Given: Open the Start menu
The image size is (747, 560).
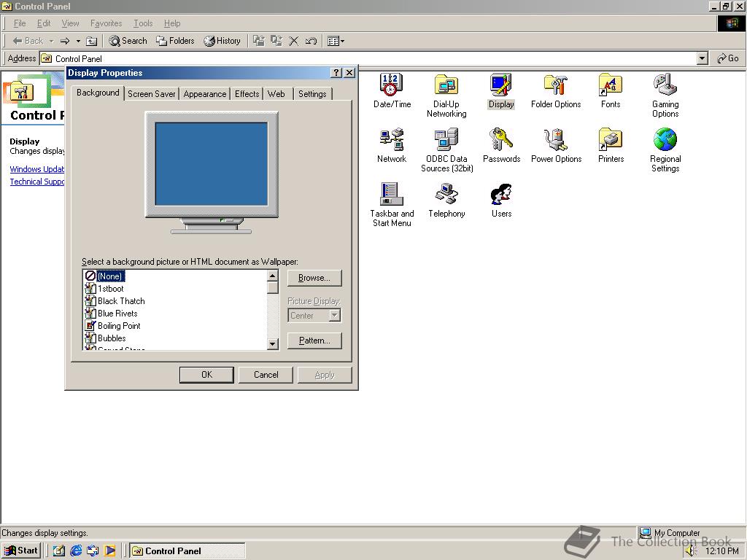Looking at the screenshot, I should pyautogui.click(x=21, y=551).
